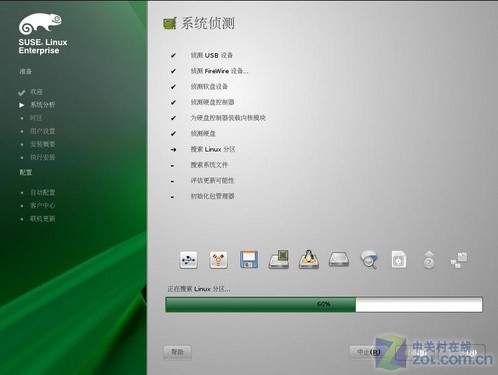Click the checkmark beside 侦测 USB 设备

[173, 55]
